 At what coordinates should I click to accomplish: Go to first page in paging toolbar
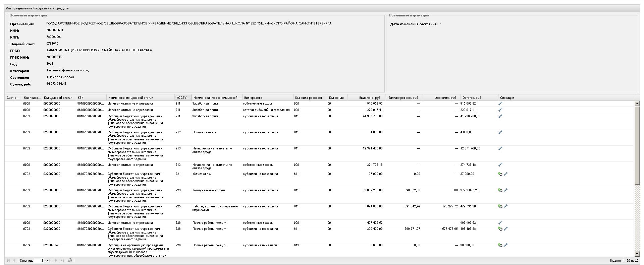click(x=8, y=260)
